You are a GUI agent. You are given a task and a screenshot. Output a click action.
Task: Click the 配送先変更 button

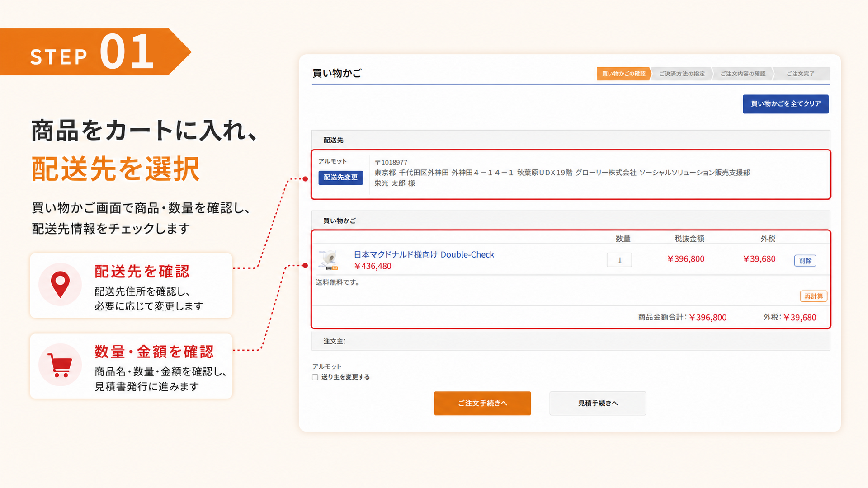pyautogui.click(x=340, y=178)
